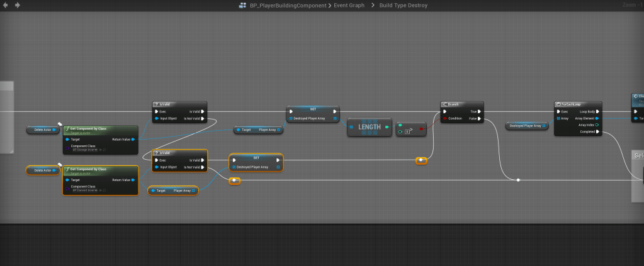Select the greater-than comparison node
The image size is (644, 266).
pyautogui.click(x=410, y=129)
